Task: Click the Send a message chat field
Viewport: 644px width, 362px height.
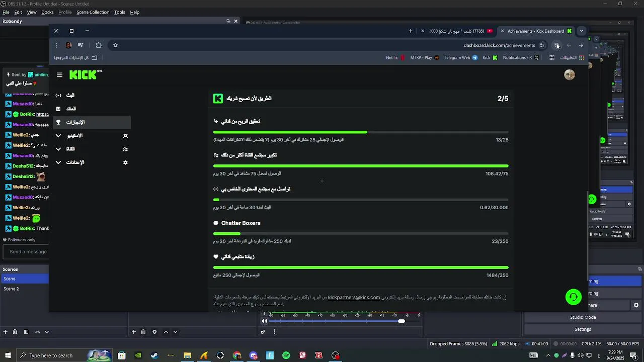Action: [x=26, y=252]
